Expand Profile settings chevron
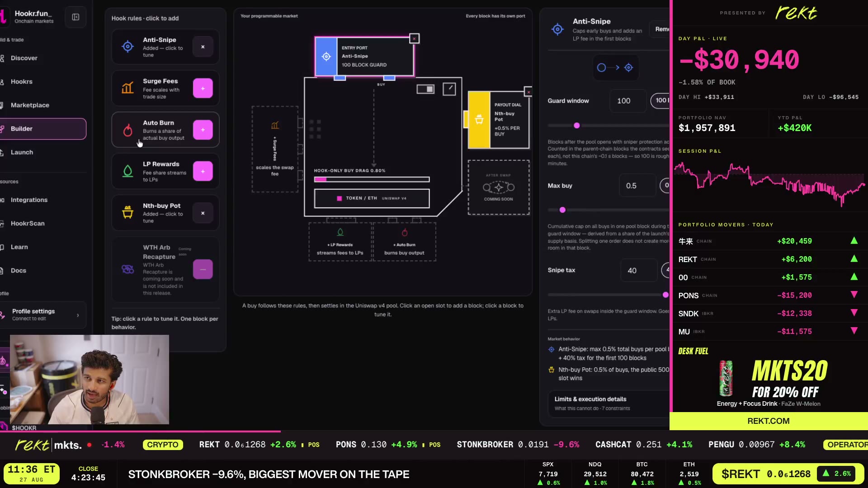This screenshot has width=868, height=488. (x=78, y=315)
